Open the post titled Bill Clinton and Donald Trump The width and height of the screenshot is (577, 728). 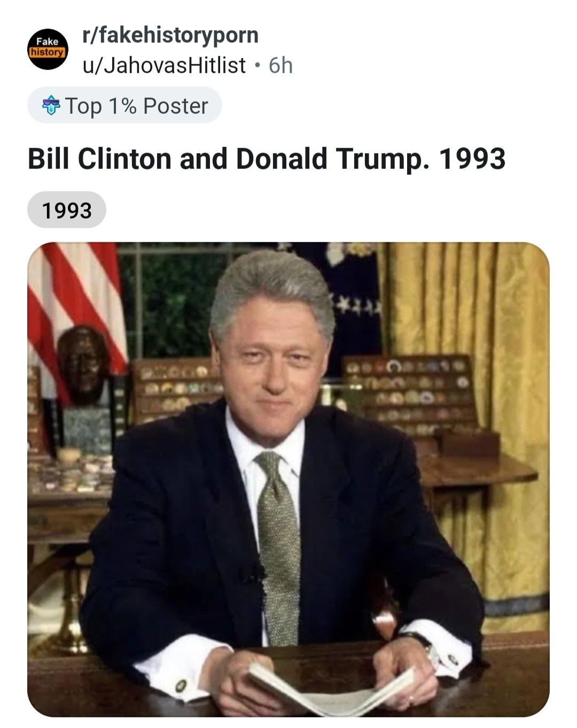[266, 159]
